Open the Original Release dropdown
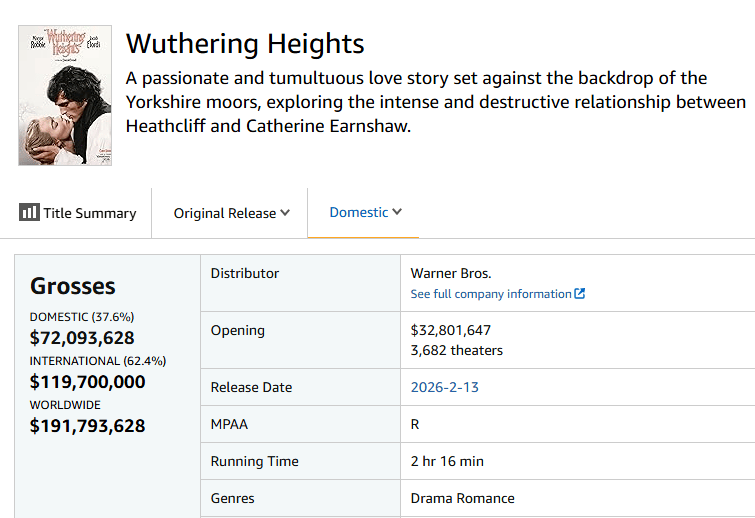Viewport: 755px width, 518px height. 231,213
